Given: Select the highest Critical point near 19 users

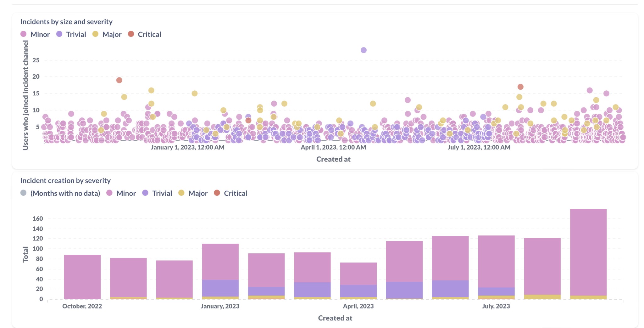Looking at the screenshot, I should click(x=119, y=80).
